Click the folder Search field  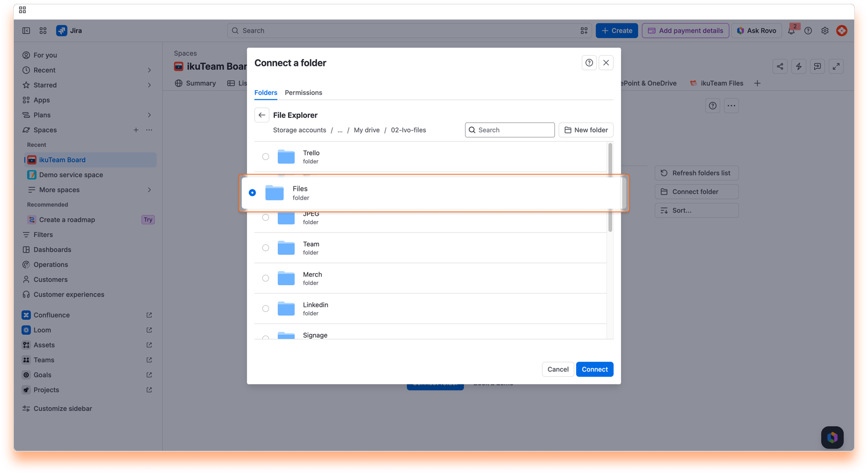pos(510,130)
